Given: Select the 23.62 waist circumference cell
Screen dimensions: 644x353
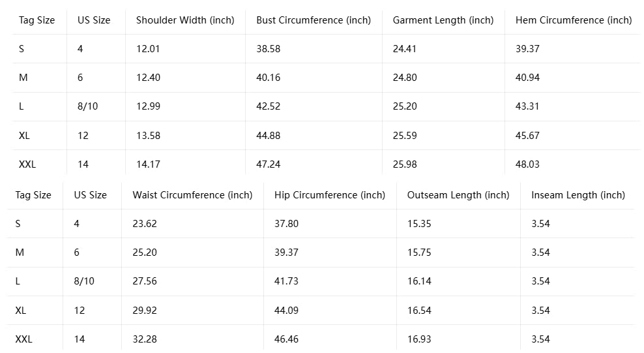Looking at the screenshot, I should 145,224.
